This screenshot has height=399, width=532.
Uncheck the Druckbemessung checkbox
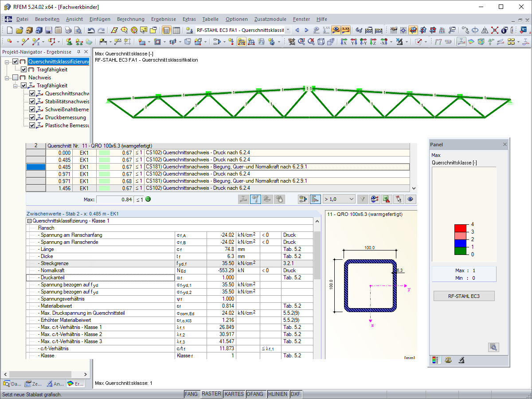32,117
